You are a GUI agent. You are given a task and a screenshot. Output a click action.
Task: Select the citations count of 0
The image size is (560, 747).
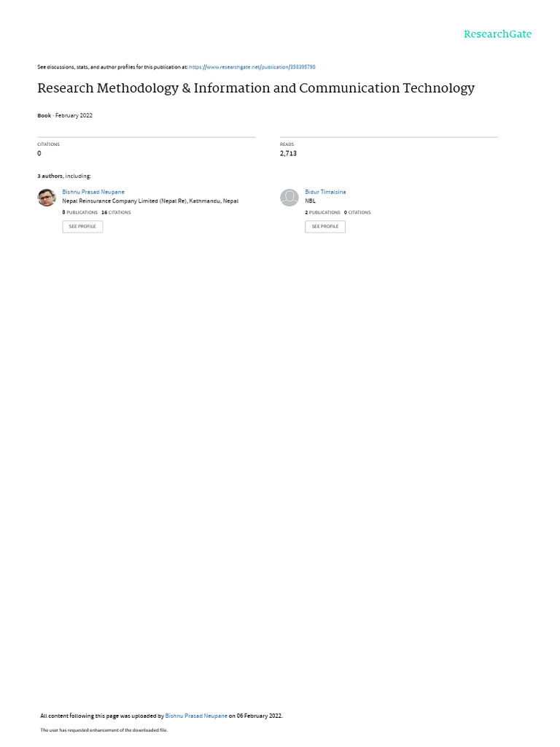point(39,153)
